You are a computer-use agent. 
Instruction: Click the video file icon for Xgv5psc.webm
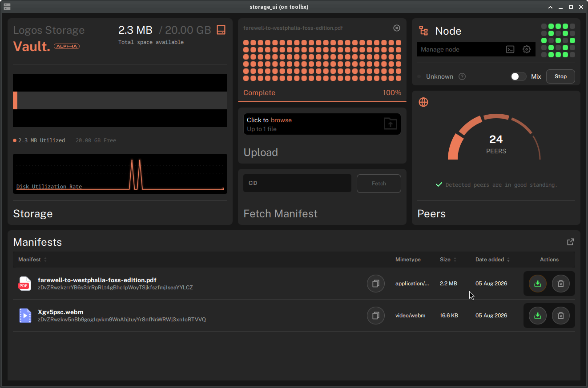click(x=25, y=316)
